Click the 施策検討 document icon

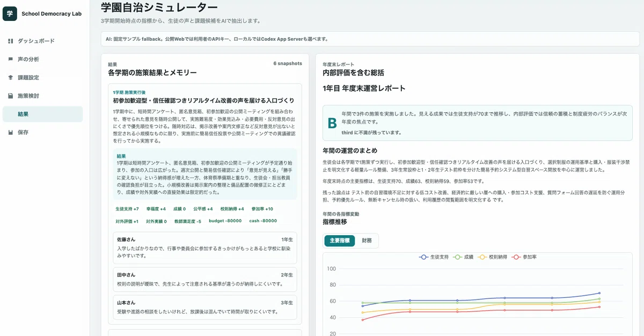[11, 96]
